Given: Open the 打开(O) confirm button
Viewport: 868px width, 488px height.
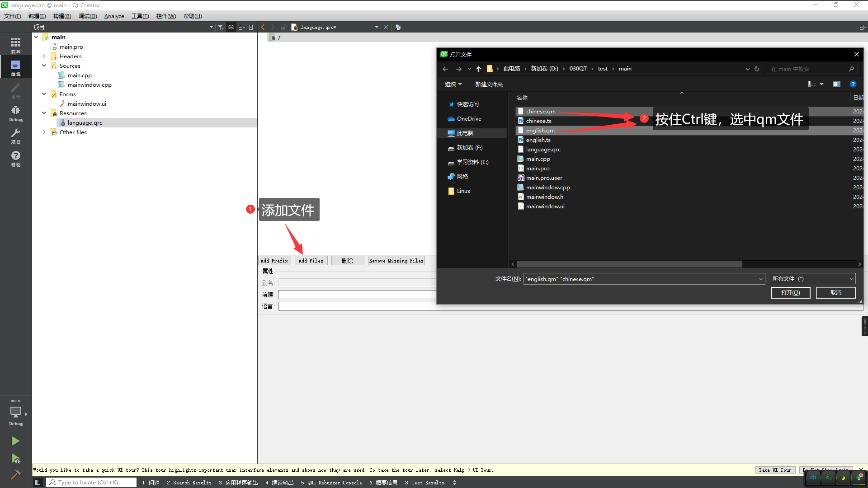Looking at the screenshot, I should pos(791,292).
